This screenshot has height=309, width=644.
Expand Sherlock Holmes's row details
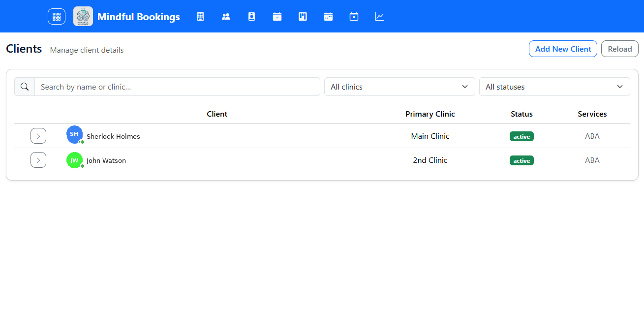coord(38,135)
